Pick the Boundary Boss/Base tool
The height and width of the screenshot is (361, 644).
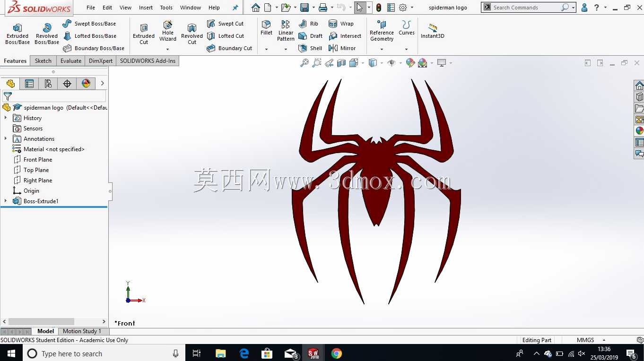[94, 48]
